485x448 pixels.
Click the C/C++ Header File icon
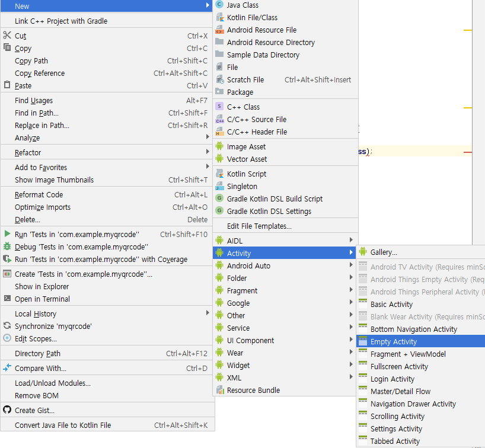[x=219, y=132]
